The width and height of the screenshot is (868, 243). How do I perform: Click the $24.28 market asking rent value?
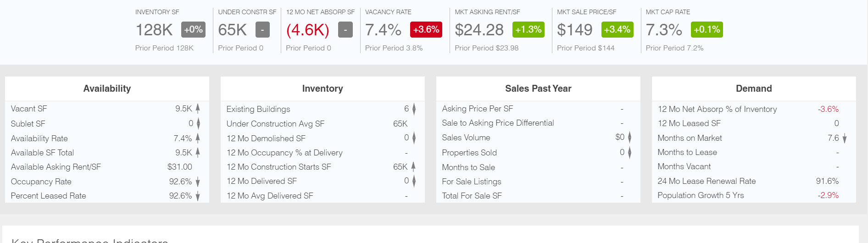click(479, 30)
